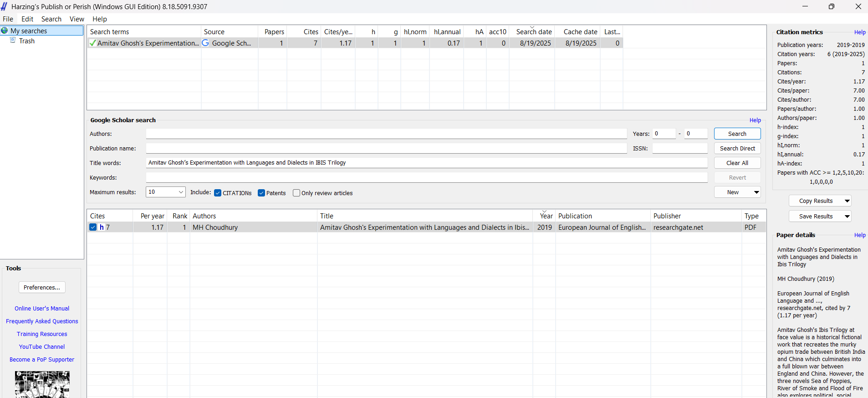This screenshot has width=868, height=398.
Task: Open the Training Resources link
Action: coord(42,334)
